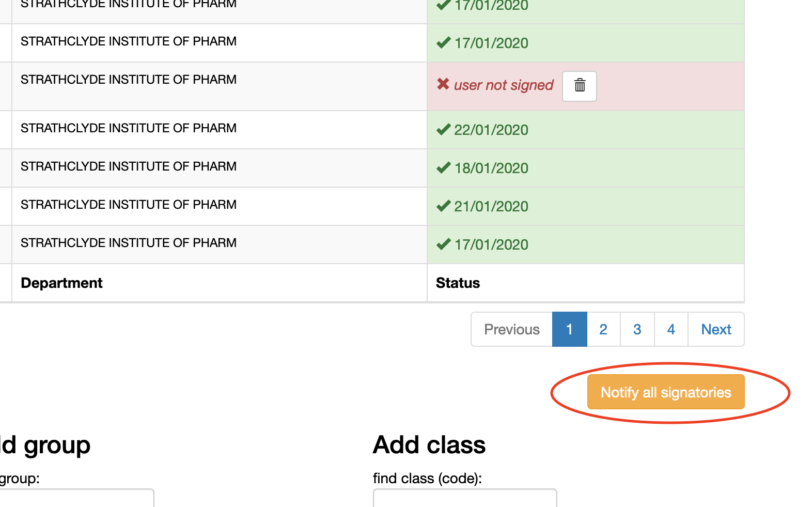Click the Add class heading
The width and height of the screenshot is (812, 507).
tap(429, 444)
